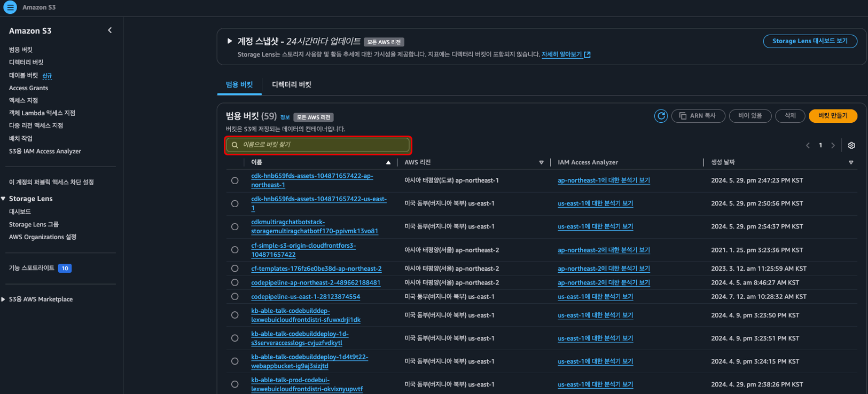Viewport: 868px width, 394px height.
Task: Select radio for cf-templates-176fz6e0be38d bucket
Action: tap(234, 269)
